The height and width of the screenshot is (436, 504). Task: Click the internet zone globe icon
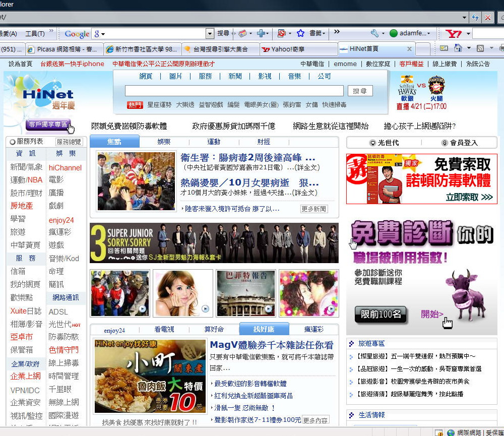pos(451,433)
